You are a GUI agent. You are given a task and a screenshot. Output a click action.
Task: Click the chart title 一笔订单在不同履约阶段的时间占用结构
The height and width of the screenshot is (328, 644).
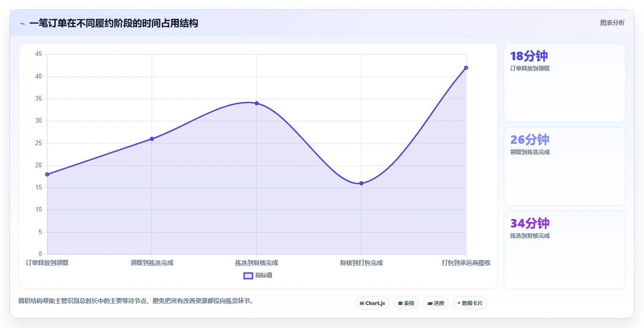pos(114,23)
